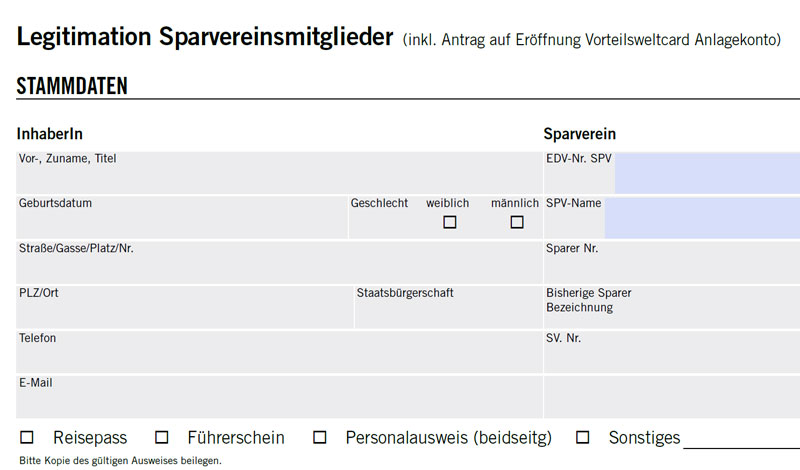Check the weiblich gender checkbox

coord(450,223)
